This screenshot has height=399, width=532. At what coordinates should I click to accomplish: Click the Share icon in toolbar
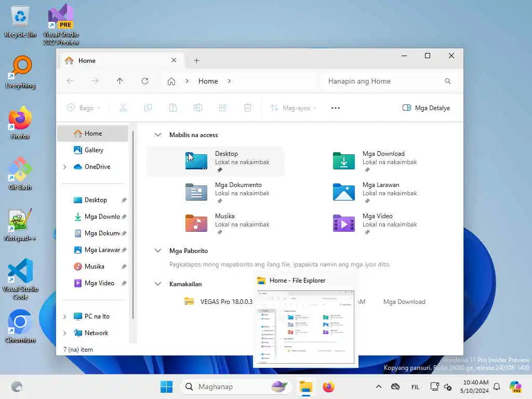(223, 108)
